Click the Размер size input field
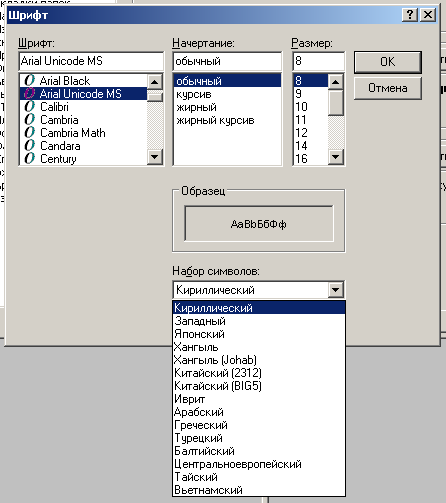446x503 pixels. click(319, 61)
